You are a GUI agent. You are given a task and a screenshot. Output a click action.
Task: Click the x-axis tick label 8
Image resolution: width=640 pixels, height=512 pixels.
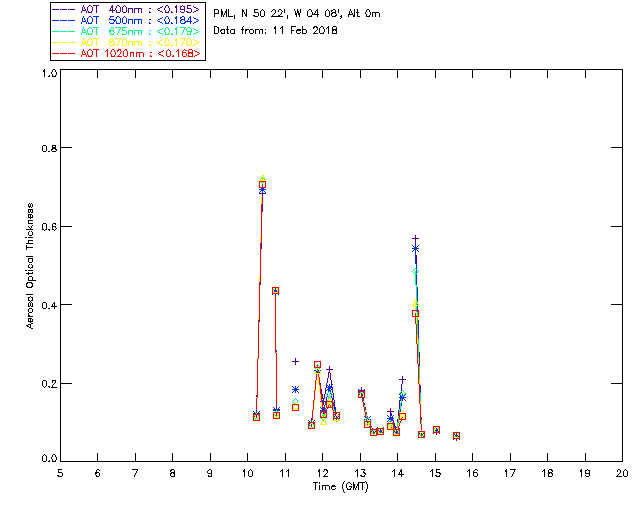[x=173, y=473]
